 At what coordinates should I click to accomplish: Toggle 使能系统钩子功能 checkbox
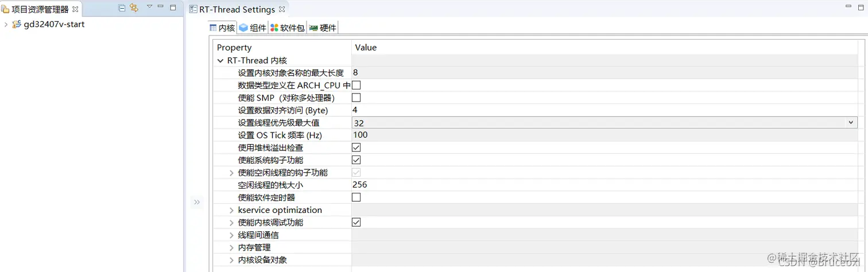tap(356, 160)
